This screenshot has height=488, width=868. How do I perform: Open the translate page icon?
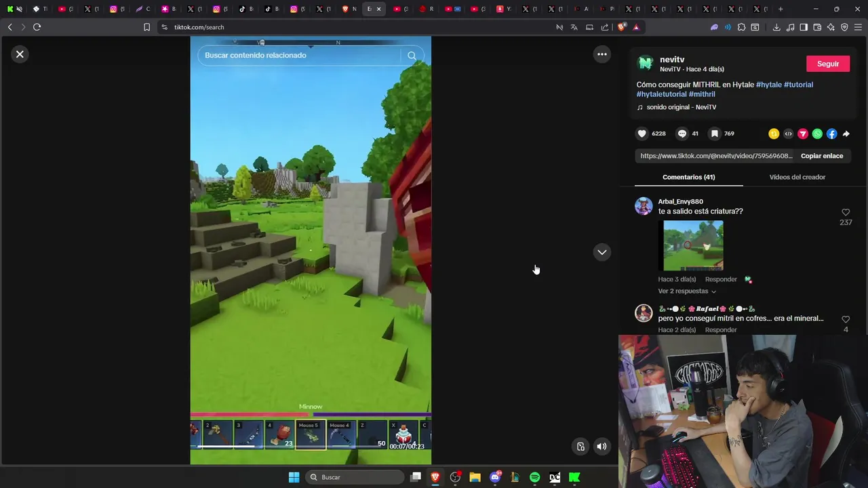[x=574, y=27]
